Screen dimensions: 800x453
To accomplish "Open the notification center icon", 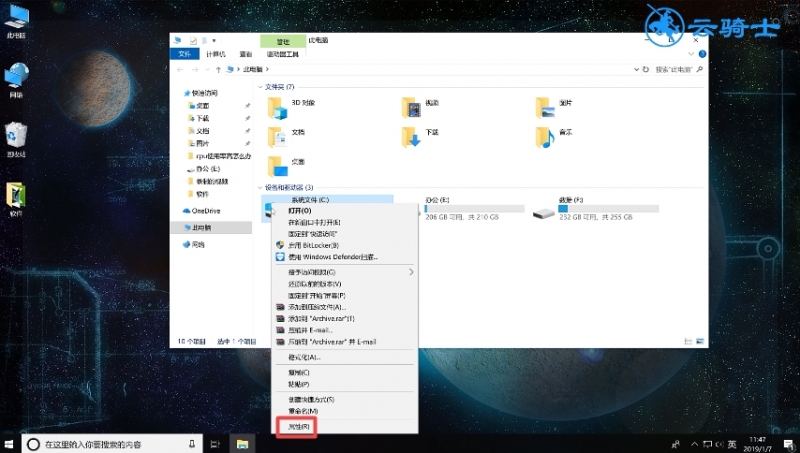I will coord(789,444).
